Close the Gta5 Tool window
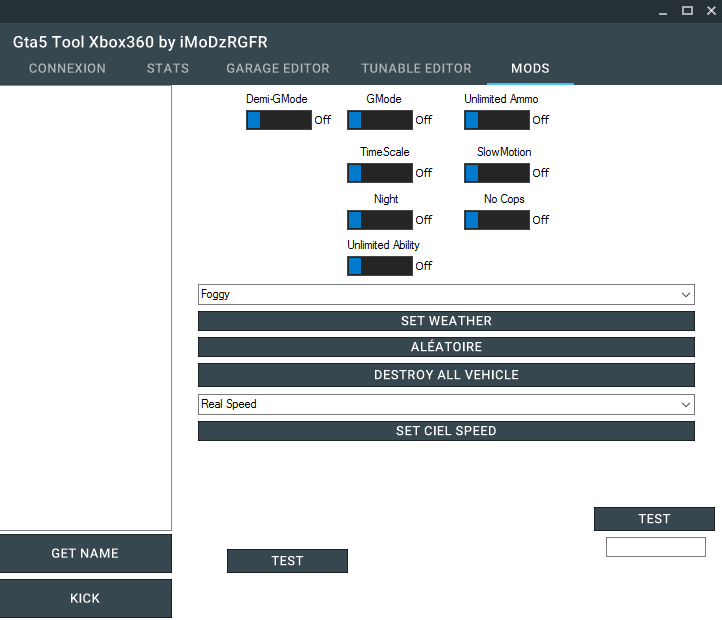 point(711,11)
